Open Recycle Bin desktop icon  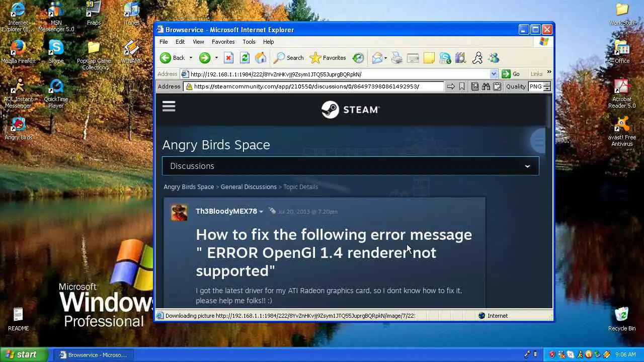coord(622,319)
